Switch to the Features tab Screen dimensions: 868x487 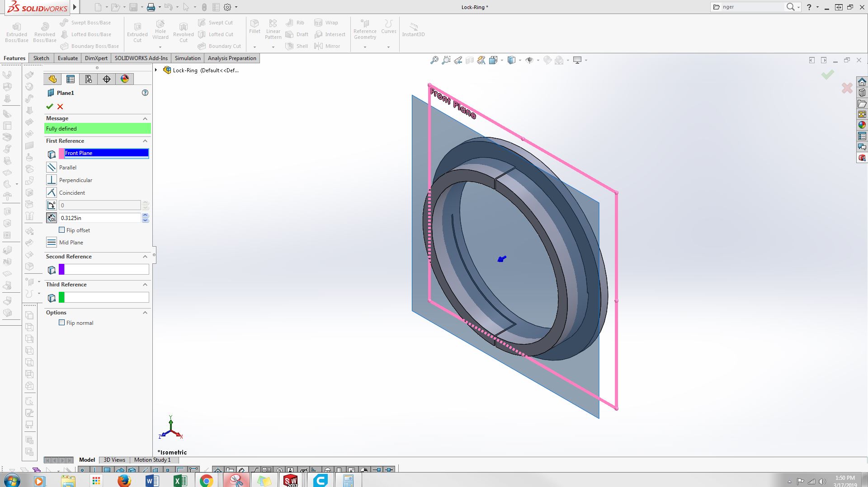coord(14,58)
